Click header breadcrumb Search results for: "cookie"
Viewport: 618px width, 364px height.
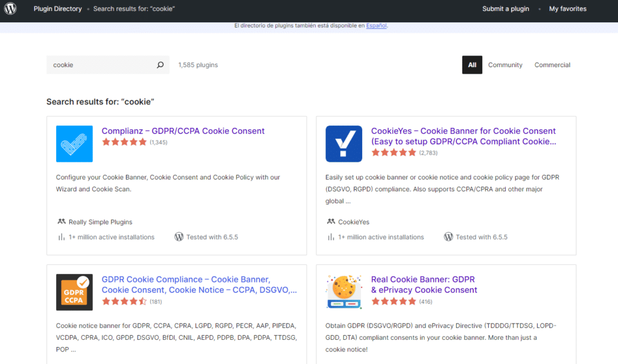134,8
